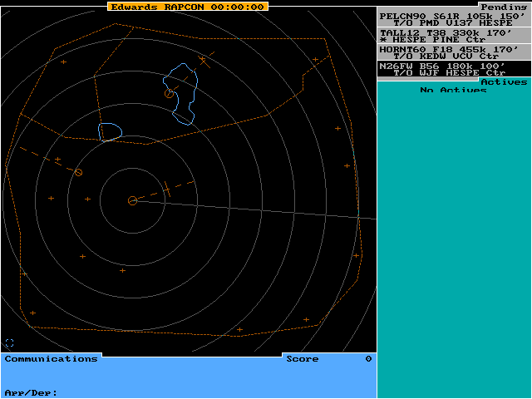Image resolution: width=532 pixels, height=399 pixels.
Task: Select the PELCN90 S61R pending flight strip
Action: [454, 19]
